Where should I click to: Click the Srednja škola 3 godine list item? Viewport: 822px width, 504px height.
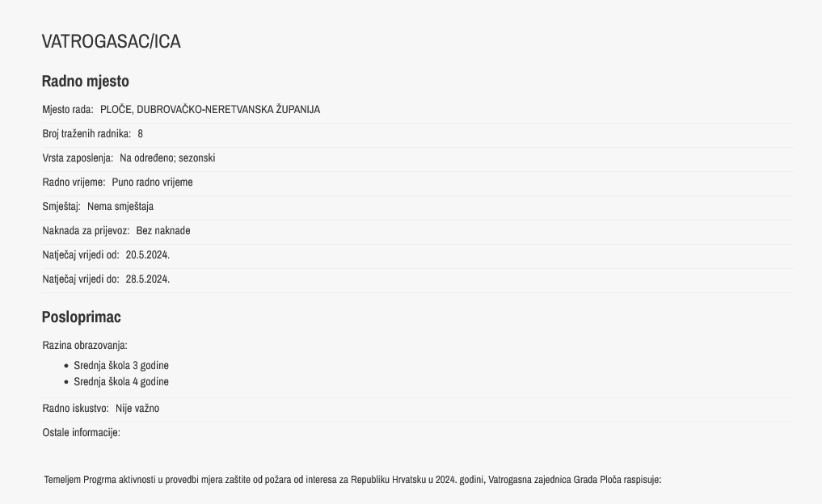coord(121,365)
